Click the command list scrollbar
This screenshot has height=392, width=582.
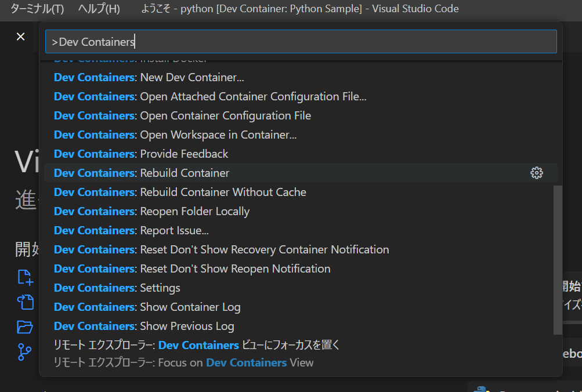[558, 260]
